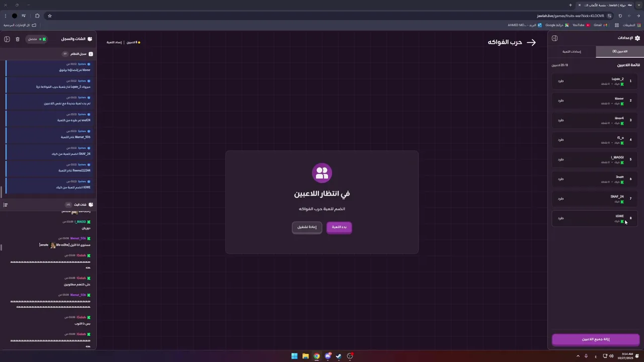
Task: Click the browser address bar URL
Action: pyautogui.click(x=571, y=16)
